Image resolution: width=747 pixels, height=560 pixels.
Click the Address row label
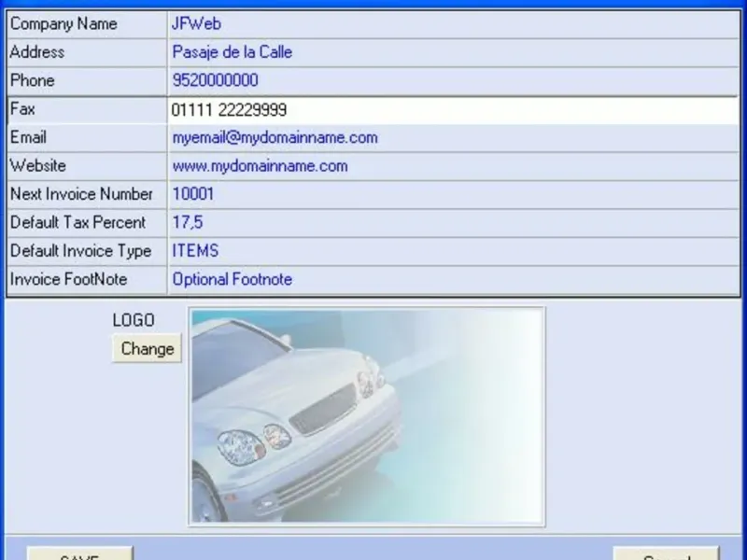point(36,52)
